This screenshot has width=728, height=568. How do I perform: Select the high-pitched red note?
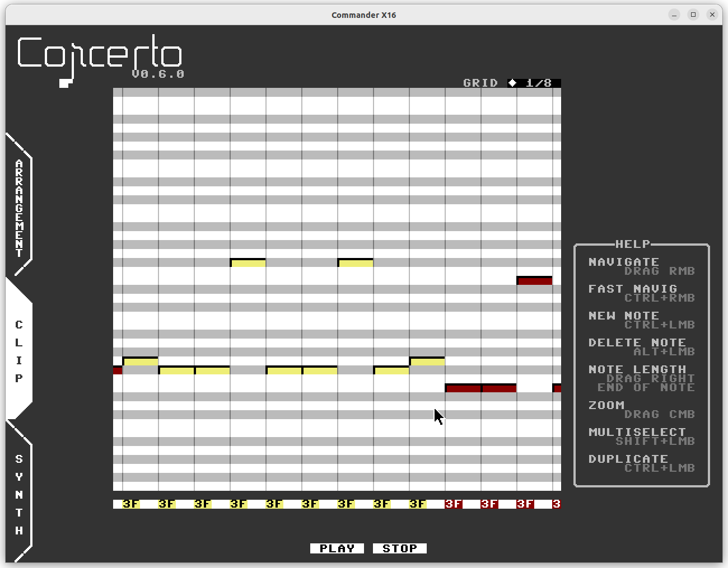point(534,280)
